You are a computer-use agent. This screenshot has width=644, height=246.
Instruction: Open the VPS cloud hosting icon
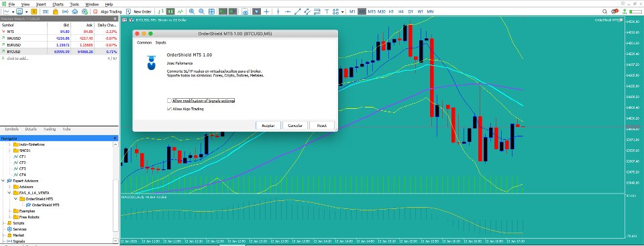(x=74, y=11)
